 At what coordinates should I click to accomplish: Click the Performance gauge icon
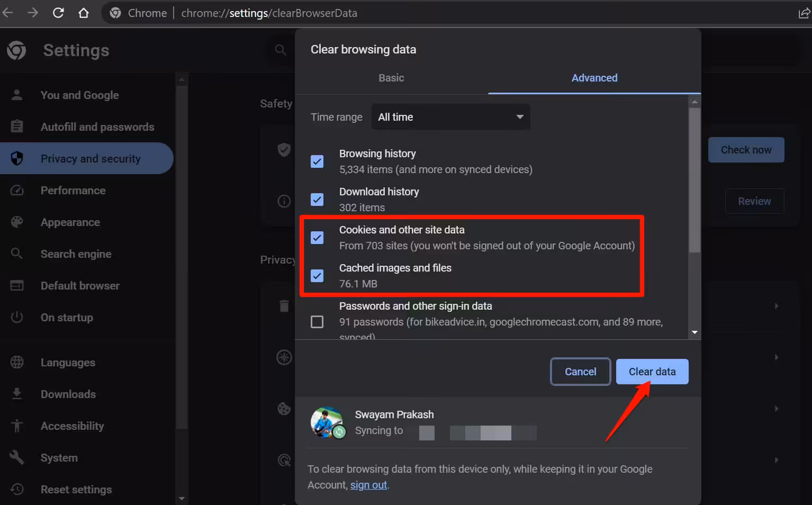point(17,190)
